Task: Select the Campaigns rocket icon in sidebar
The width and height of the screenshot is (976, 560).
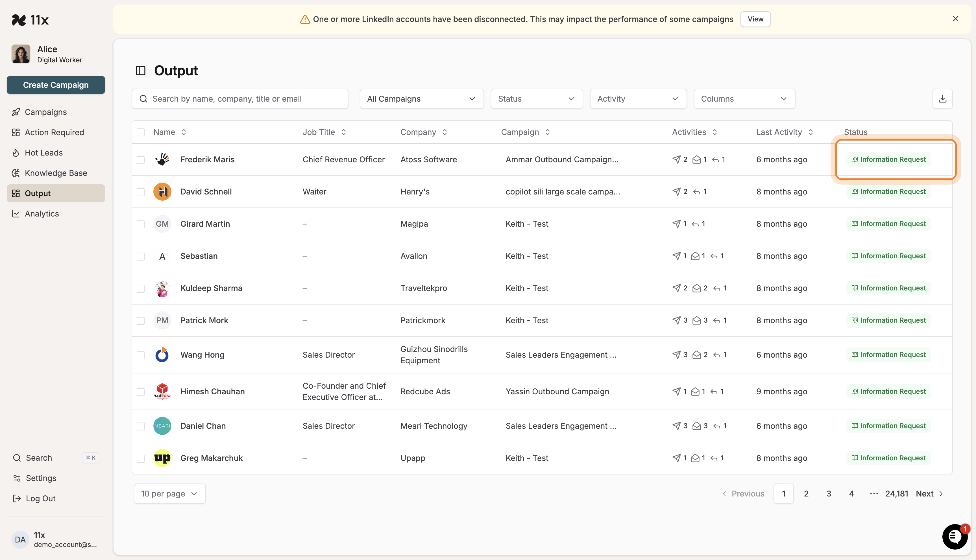Action: pyautogui.click(x=16, y=112)
